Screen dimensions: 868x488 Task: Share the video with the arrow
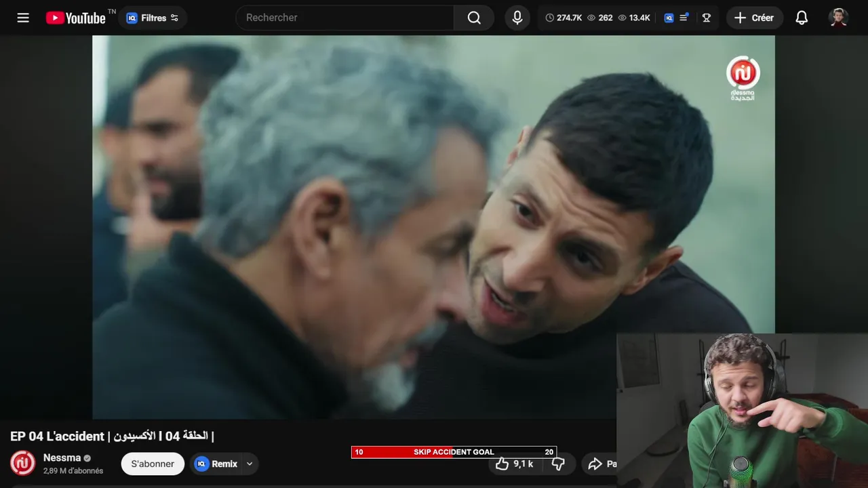tap(599, 464)
